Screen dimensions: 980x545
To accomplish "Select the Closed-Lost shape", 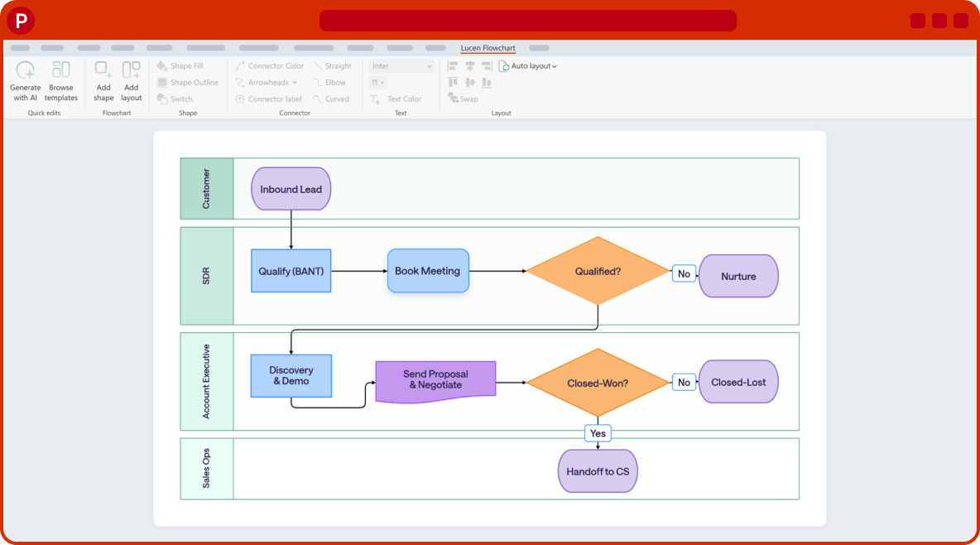I will 739,382.
